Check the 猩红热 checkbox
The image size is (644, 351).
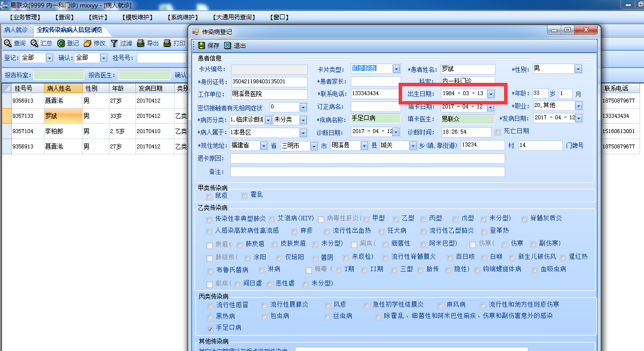(563, 257)
